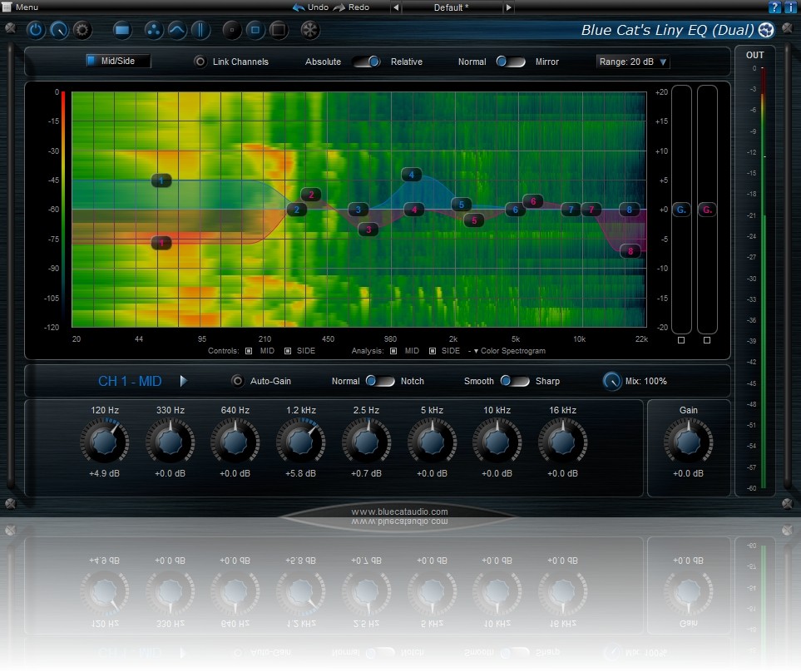Viewport: 801px width, 672px height.
Task: Click Redo in the top bar
Action: (x=352, y=7)
